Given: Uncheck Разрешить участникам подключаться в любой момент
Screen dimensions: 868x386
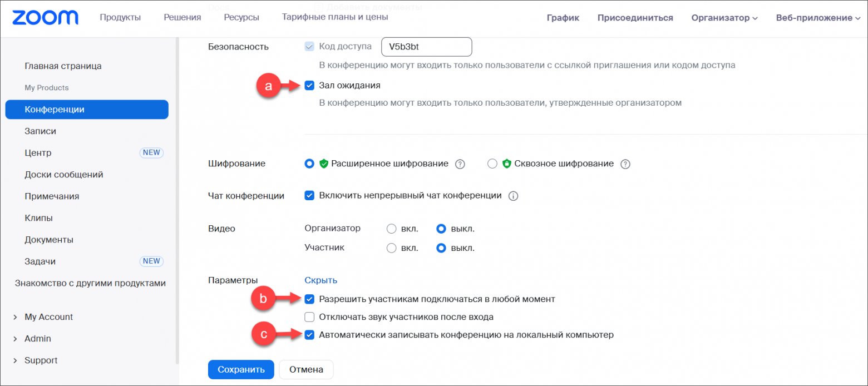Looking at the screenshot, I should point(309,299).
